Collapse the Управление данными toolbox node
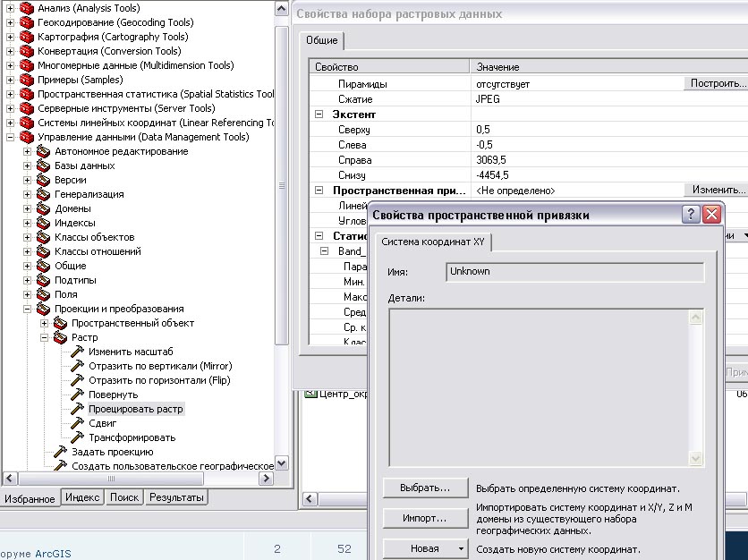748x560 pixels. [x=11, y=137]
